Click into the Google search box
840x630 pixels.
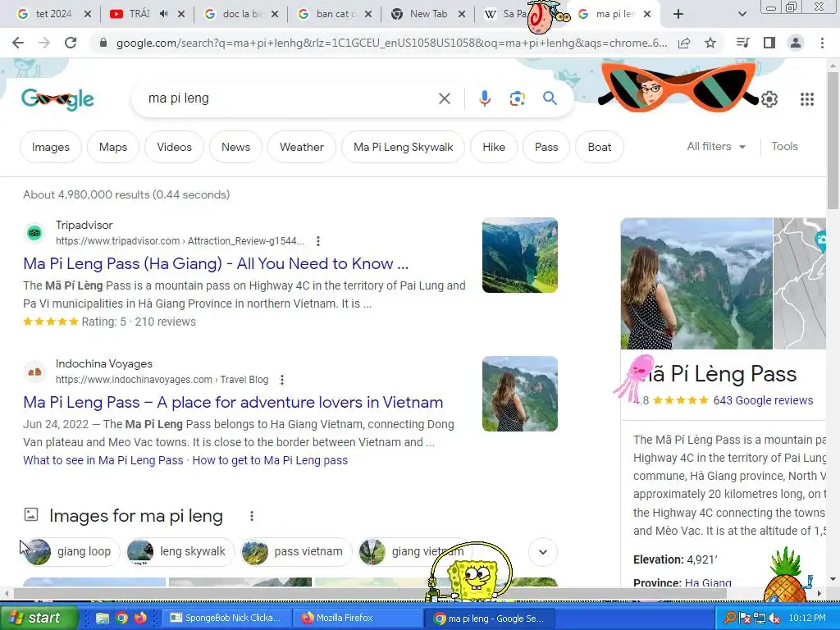290,98
